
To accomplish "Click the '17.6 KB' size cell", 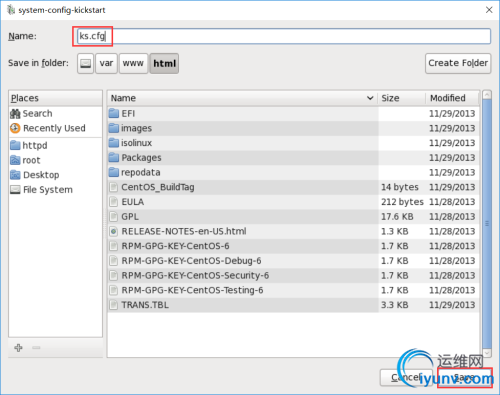I will click(x=397, y=217).
